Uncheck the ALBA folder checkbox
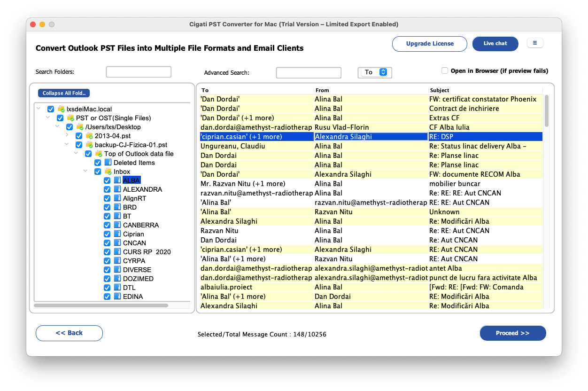 click(107, 180)
